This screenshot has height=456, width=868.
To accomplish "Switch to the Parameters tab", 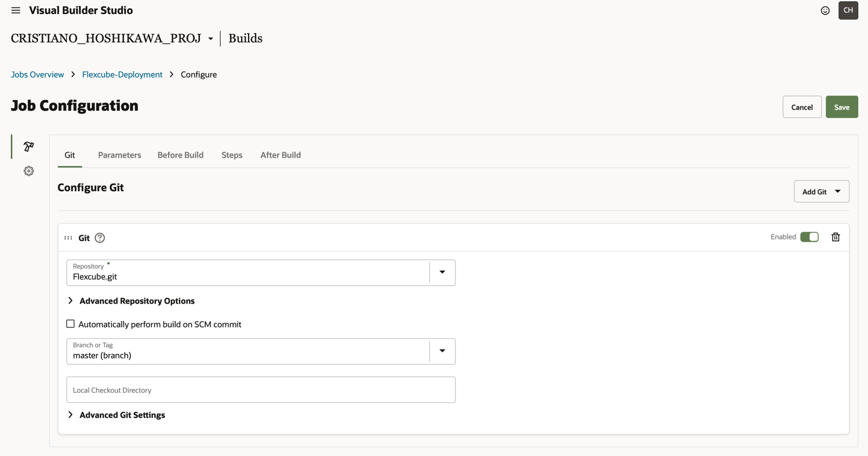I will click(x=119, y=155).
